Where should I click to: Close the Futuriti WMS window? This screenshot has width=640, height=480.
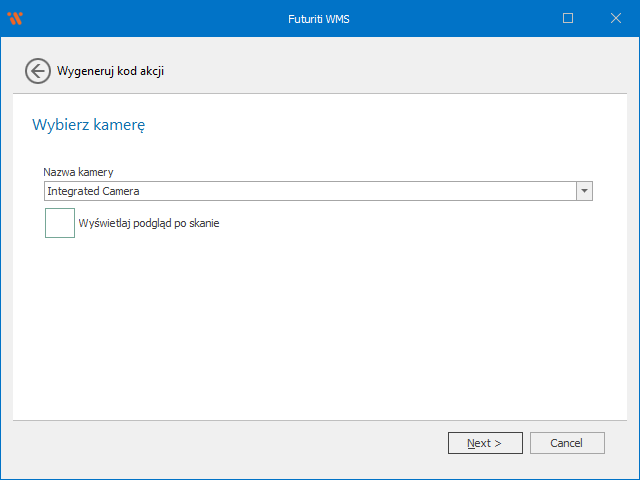point(614,18)
